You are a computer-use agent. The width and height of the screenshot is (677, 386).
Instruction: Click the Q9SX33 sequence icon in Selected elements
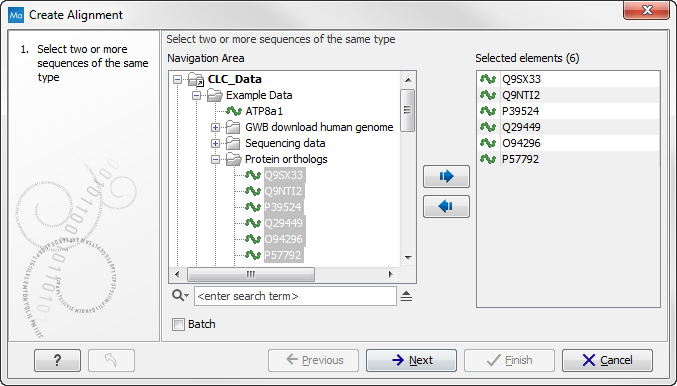488,79
